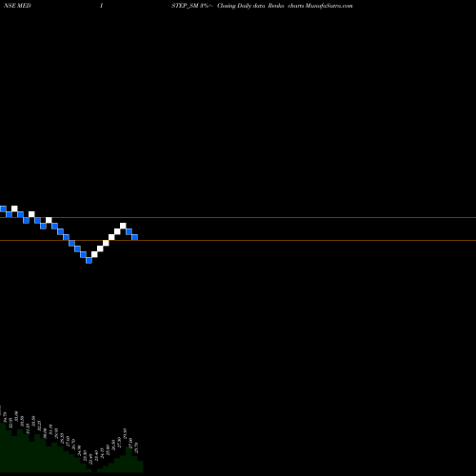This screenshot has height=476, width=476.
Task: Click the rightmost green volume bar
Action: [140, 466]
